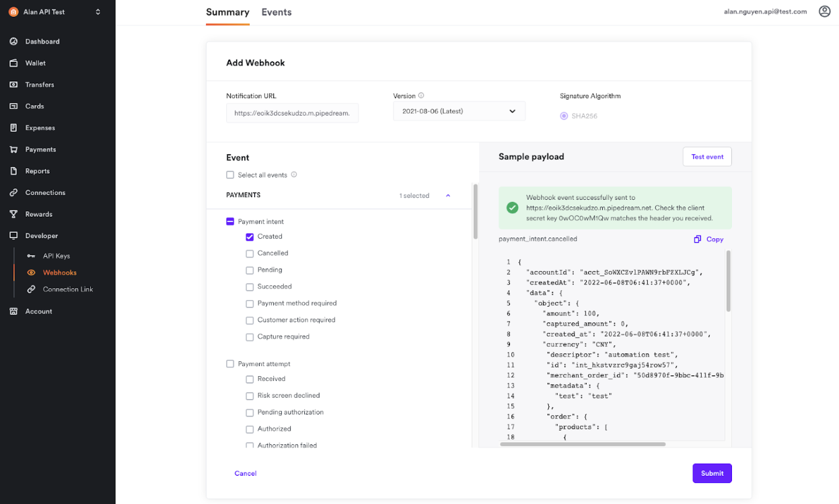Click the Test event button

pos(707,157)
